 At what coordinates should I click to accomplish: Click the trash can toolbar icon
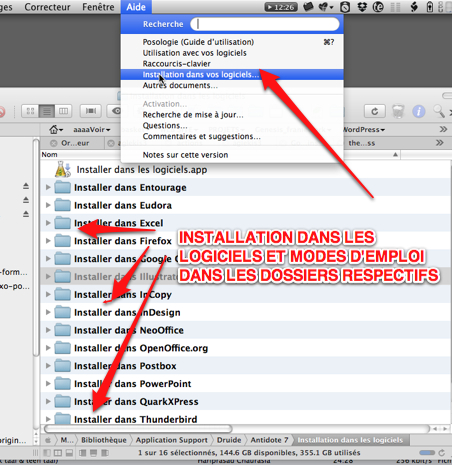coord(398,111)
